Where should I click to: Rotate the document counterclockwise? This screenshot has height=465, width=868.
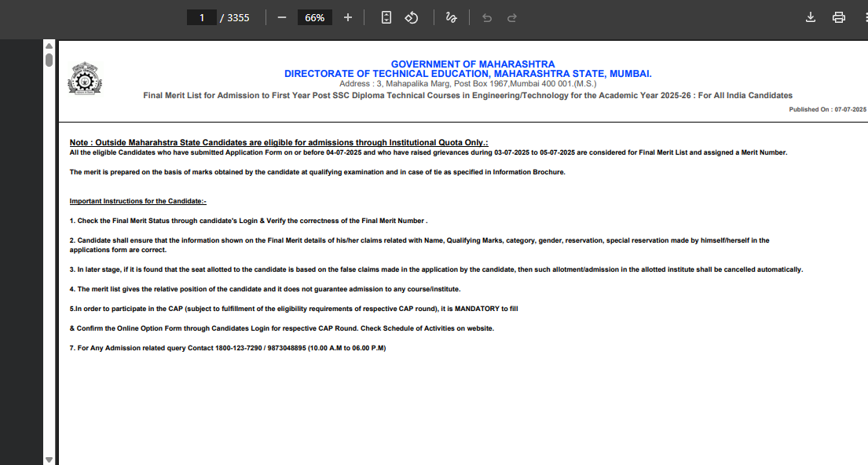click(x=412, y=17)
